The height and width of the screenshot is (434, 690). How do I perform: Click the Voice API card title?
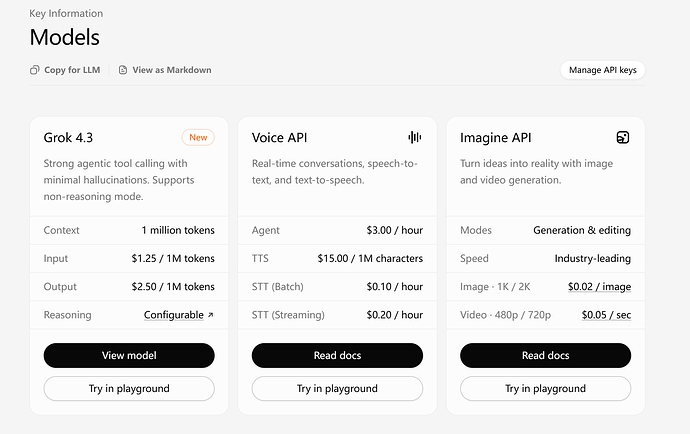click(279, 138)
